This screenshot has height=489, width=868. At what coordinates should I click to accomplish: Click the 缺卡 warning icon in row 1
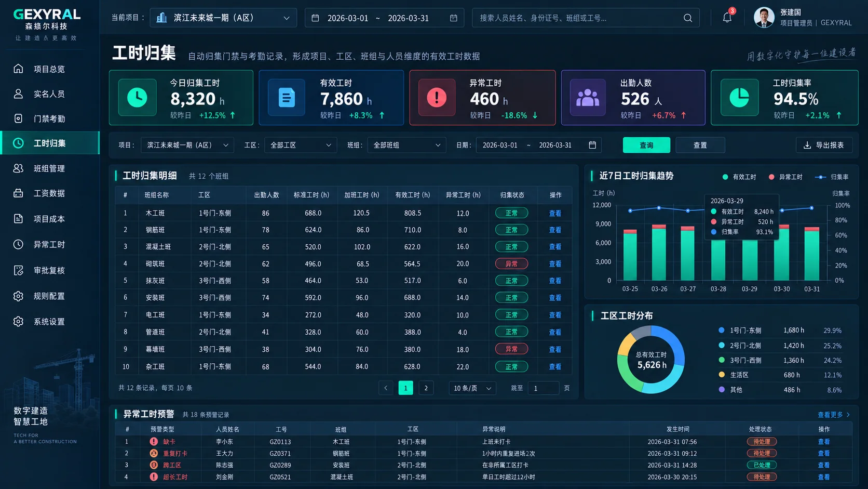coord(154,442)
